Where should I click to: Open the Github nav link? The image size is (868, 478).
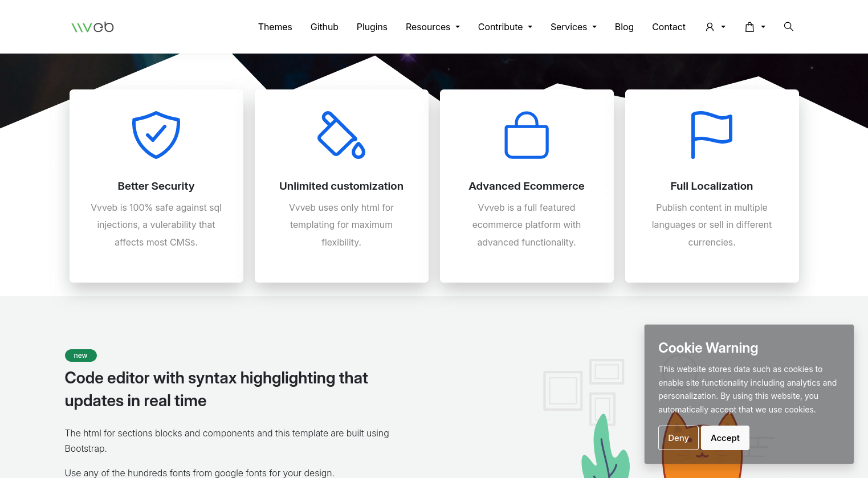point(324,27)
